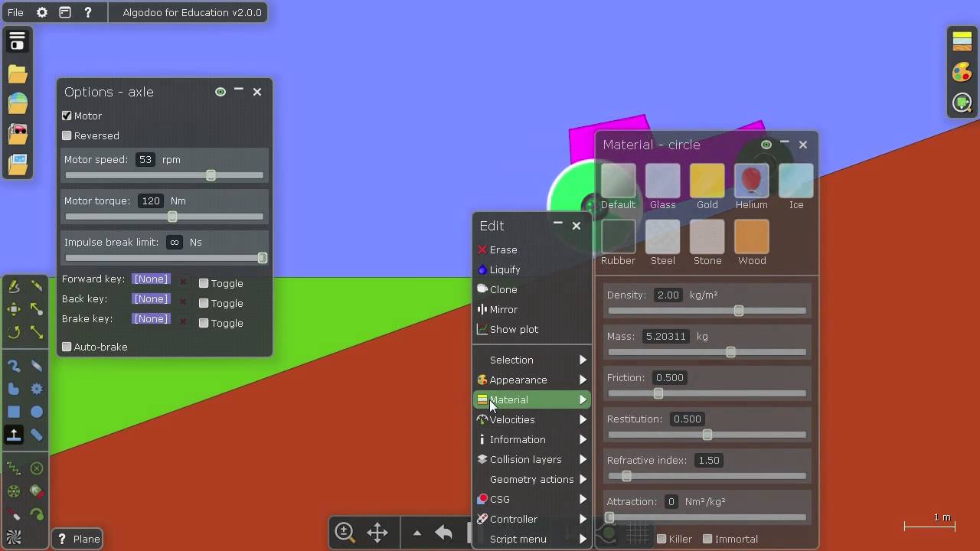The image size is (980, 551).
Task: Select the Pan tool in bottom bar
Action: (377, 532)
